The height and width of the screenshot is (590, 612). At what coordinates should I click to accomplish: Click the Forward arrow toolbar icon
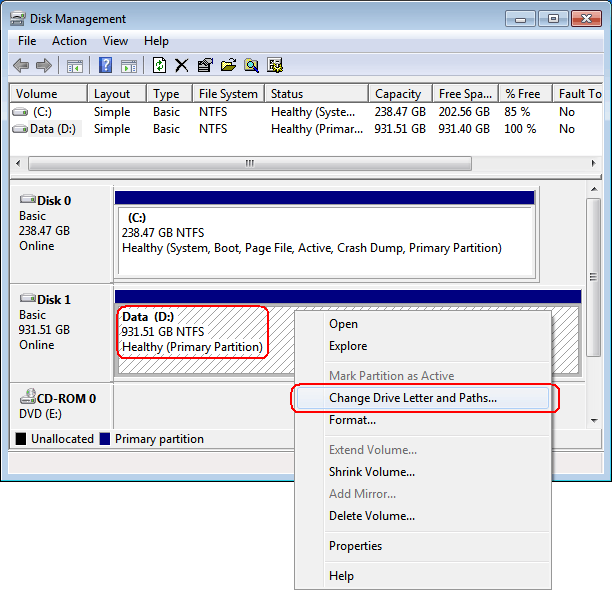[44, 65]
